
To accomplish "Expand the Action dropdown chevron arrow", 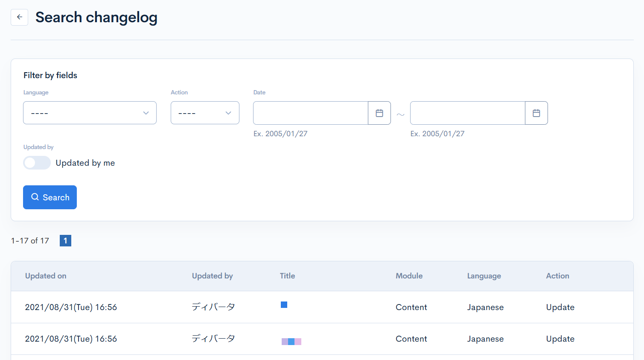I will click(228, 113).
